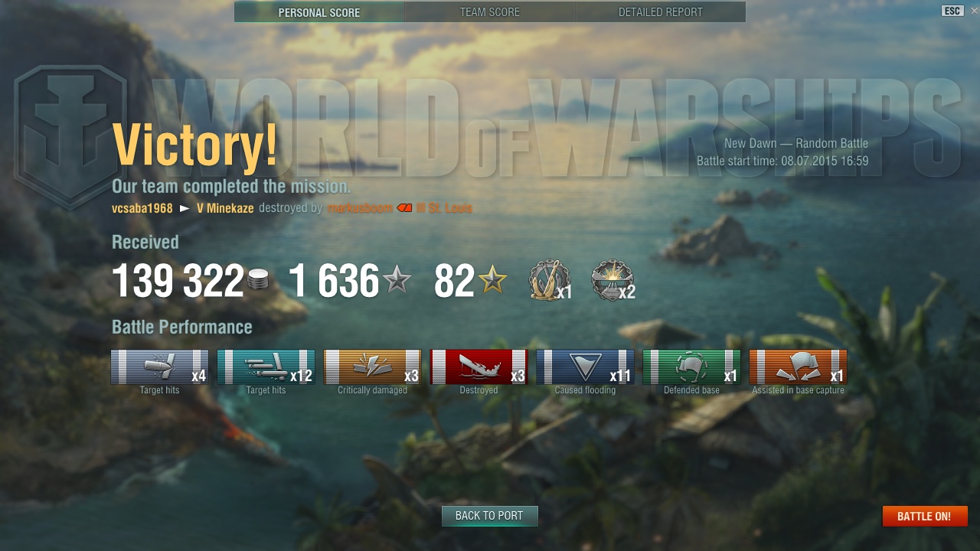Click the achievement medal marked x1
Screen dimensions: 980x551
pyautogui.click(x=550, y=280)
